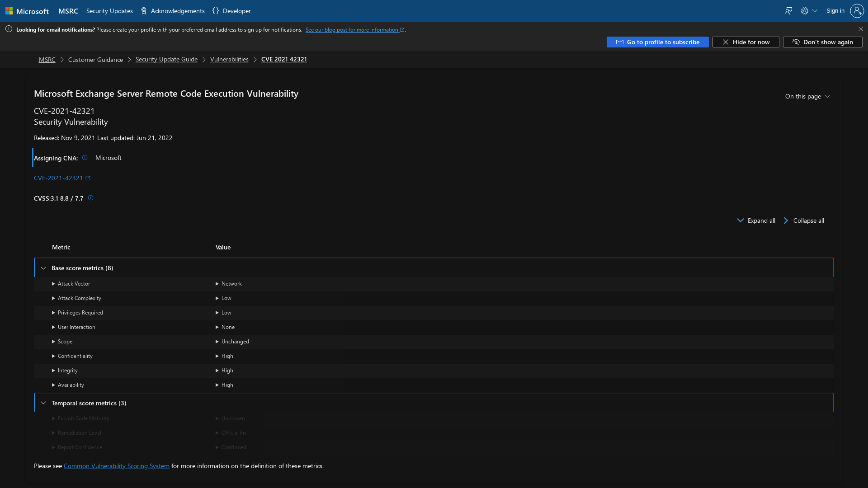This screenshot has height=488, width=868.
Task: Expand the Confidentiality metric
Action: [x=72, y=356]
